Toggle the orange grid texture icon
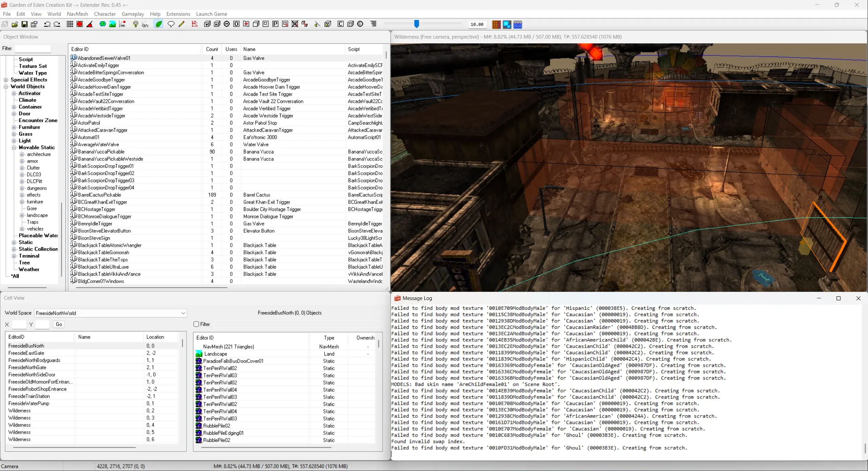This screenshot has height=471, width=868. [496, 24]
